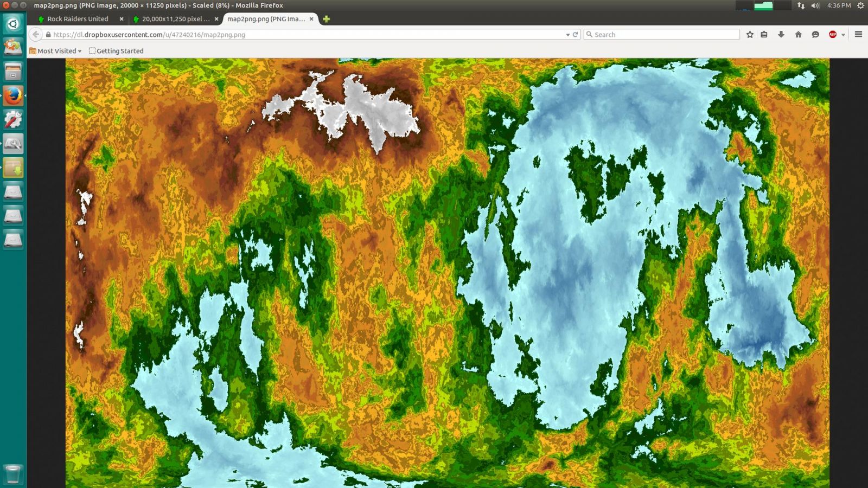Open the Hello chat bubble icon

point(815,34)
